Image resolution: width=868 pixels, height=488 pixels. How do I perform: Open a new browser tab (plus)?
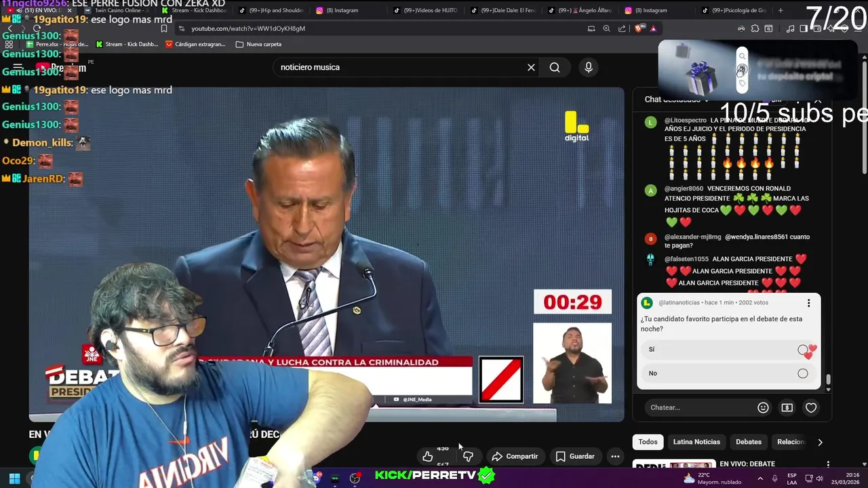tap(781, 10)
